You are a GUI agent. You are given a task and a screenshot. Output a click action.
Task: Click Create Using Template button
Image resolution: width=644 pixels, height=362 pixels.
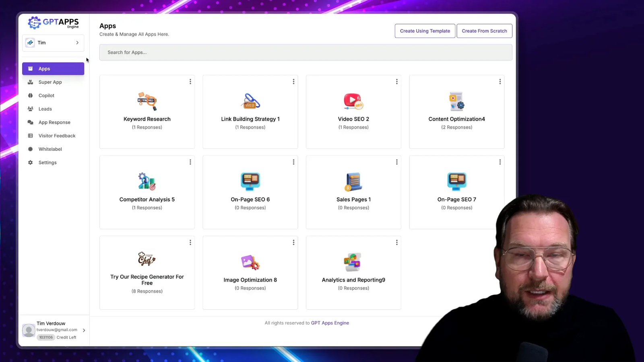[425, 31]
